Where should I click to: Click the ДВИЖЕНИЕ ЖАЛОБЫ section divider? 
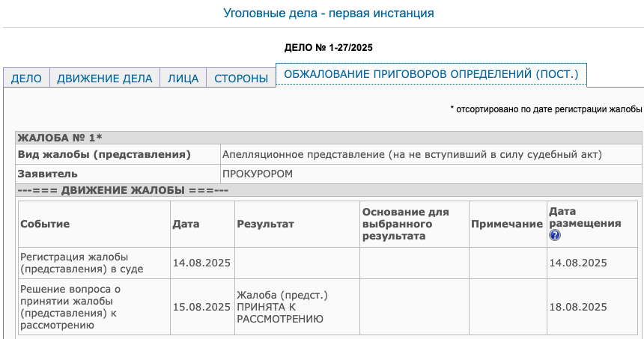(x=329, y=190)
